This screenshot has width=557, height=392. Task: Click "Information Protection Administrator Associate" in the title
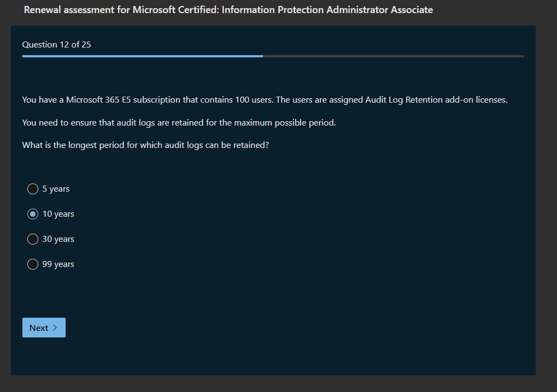tap(327, 10)
